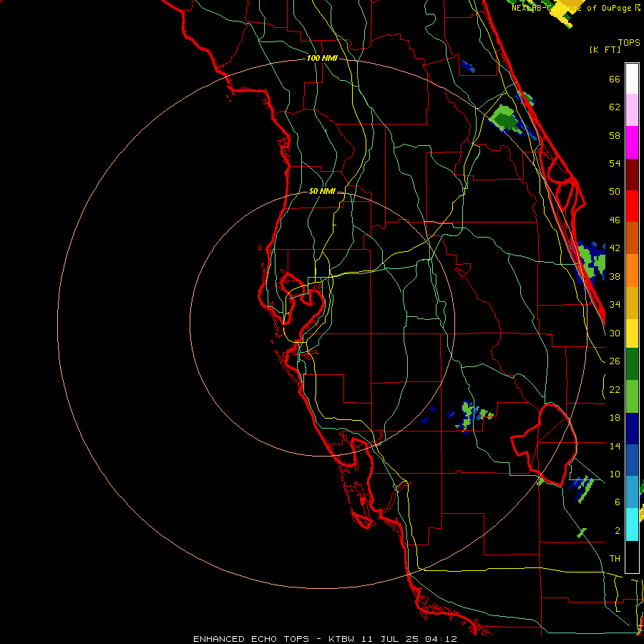Click the legend value "22"
Viewport: 644px width, 644px height.
(615, 389)
